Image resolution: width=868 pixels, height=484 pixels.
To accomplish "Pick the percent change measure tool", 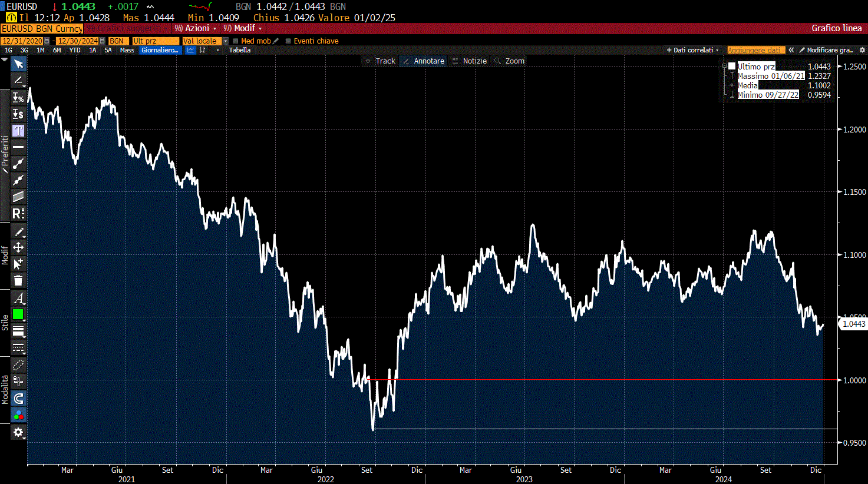I will click(x=18, y=98).
